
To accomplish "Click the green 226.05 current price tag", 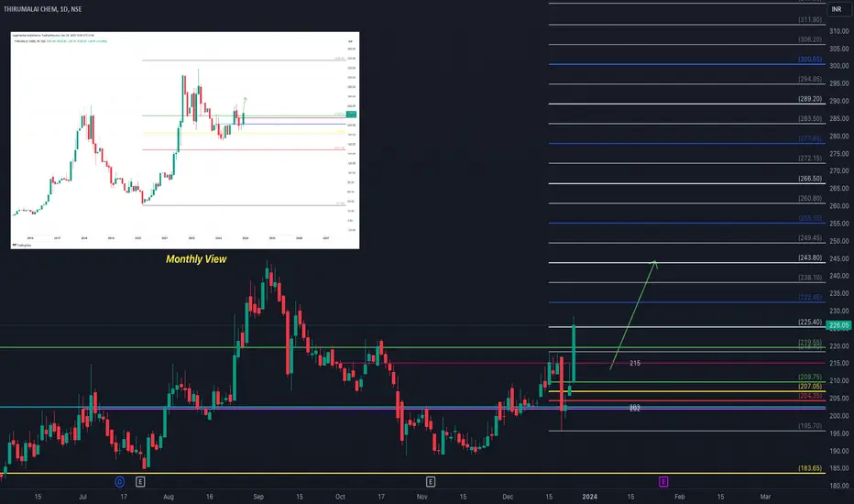I will tap(838, 325).
